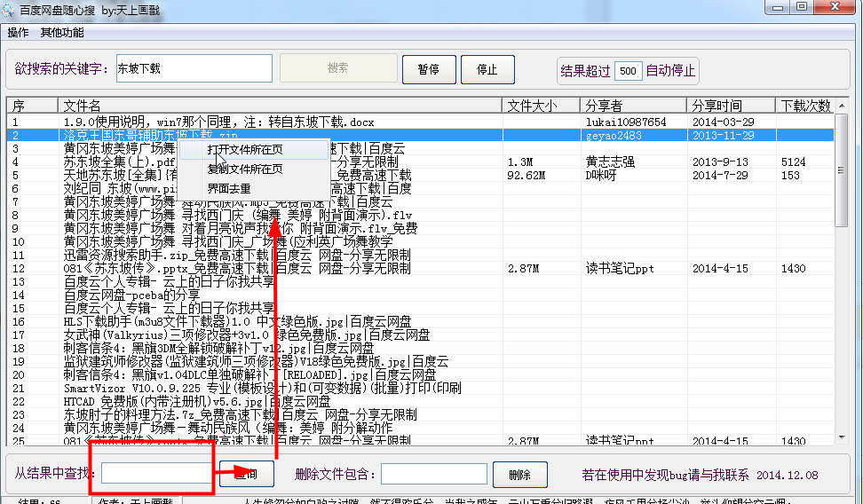Click download count '5124' cell
Viewport: 863px width, 504px height.
click(793, 162)
